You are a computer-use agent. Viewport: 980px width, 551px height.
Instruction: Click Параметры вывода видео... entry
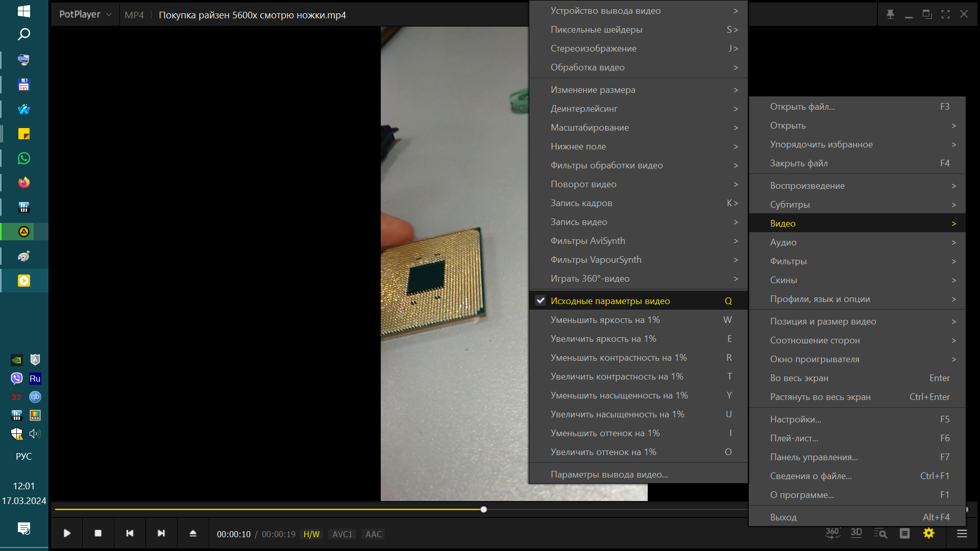coord(609,474)
